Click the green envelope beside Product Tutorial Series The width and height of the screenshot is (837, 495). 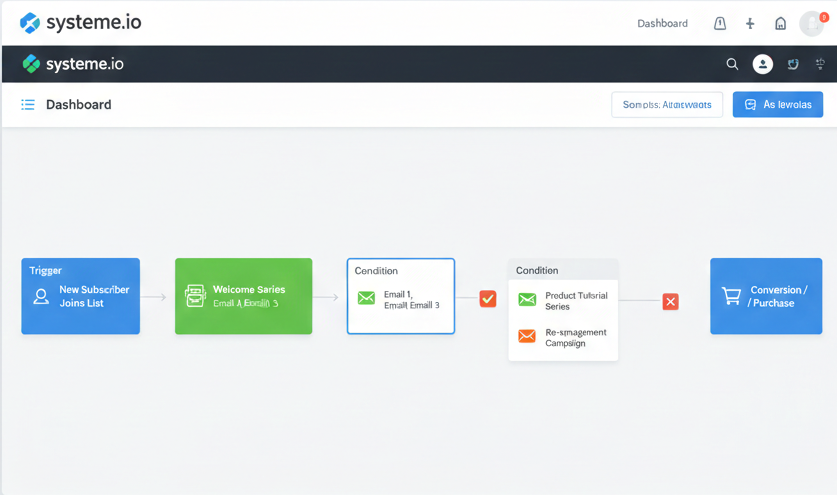click(x=527, y=300)
